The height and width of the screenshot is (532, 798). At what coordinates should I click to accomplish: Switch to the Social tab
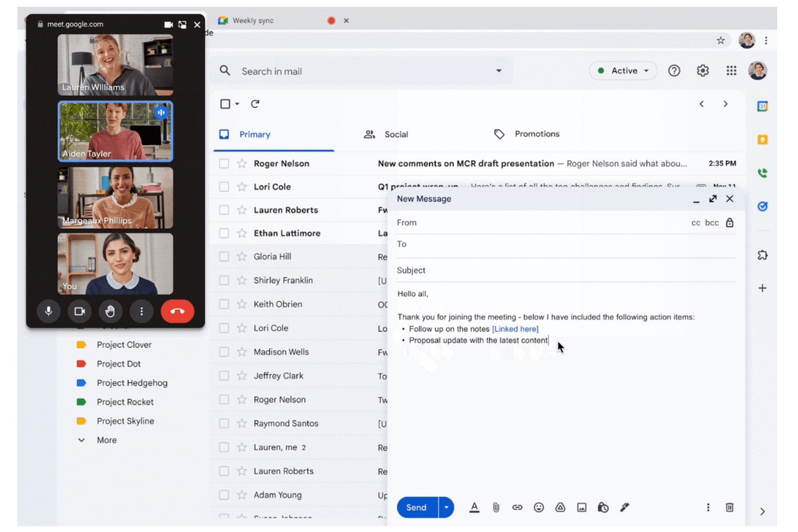coord(395,134)
